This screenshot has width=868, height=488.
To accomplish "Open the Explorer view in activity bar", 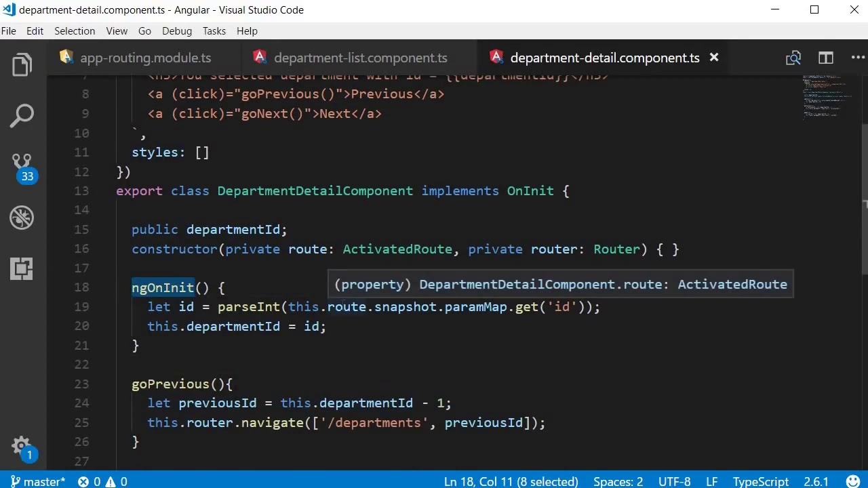I will pyautogui.click(x=22, y=65).
